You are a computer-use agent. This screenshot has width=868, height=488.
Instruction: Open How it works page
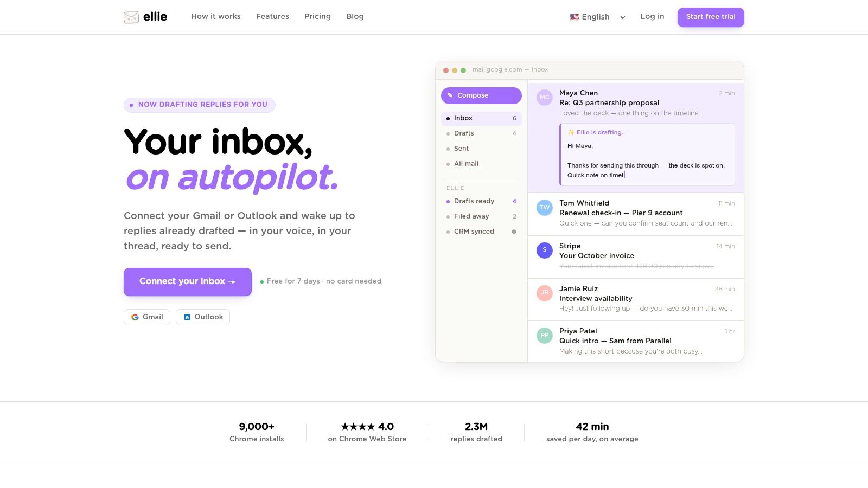point(216,16)
